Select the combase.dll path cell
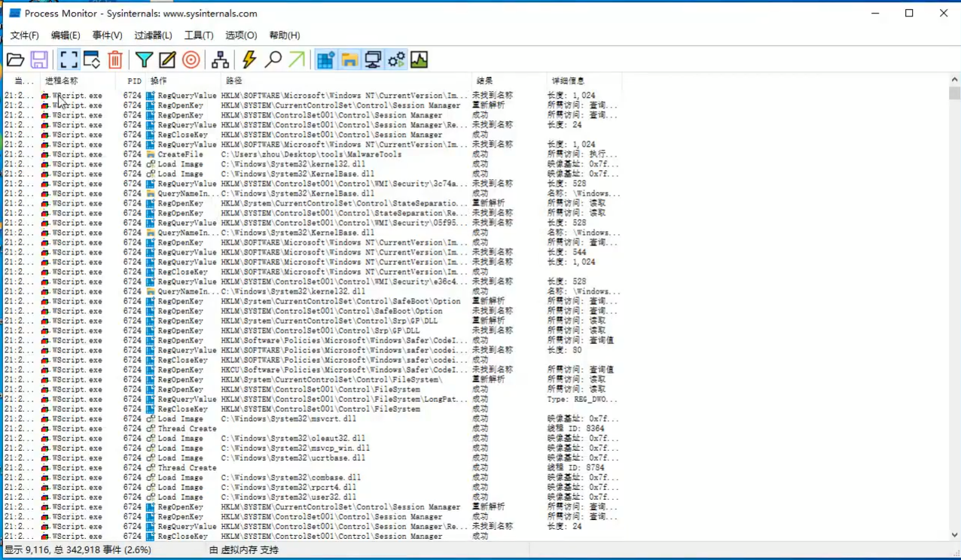 tap(291, 477)
